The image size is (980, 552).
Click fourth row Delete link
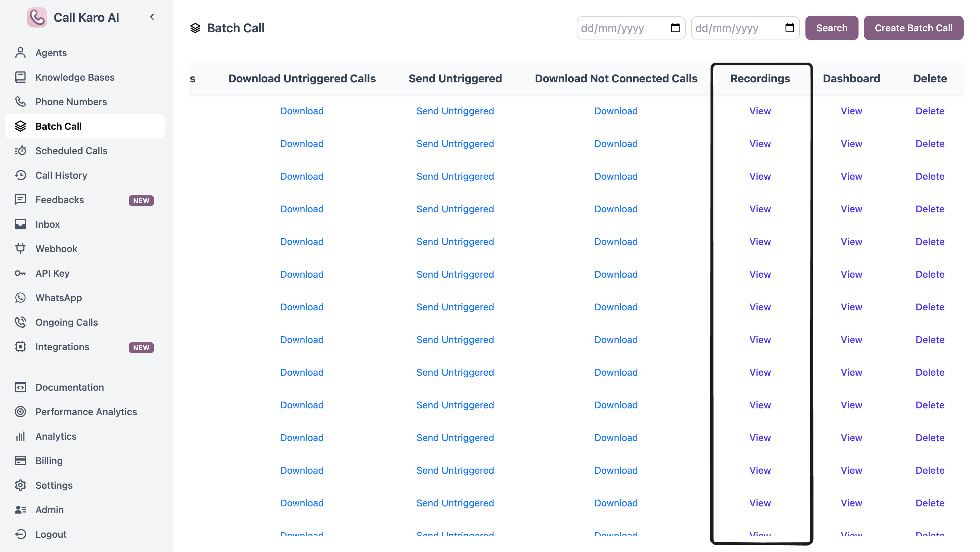click(x=930, y=209)
